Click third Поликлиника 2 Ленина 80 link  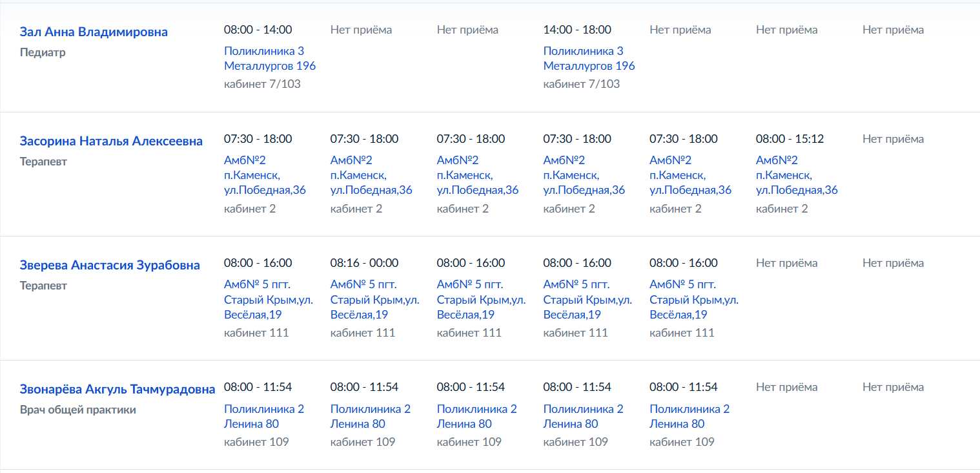(477, 416)
